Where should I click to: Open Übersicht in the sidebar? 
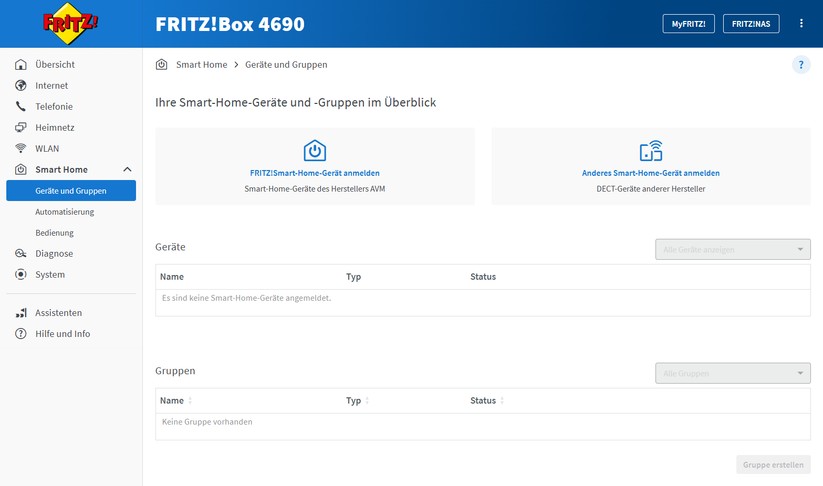(x=55, y=65)
